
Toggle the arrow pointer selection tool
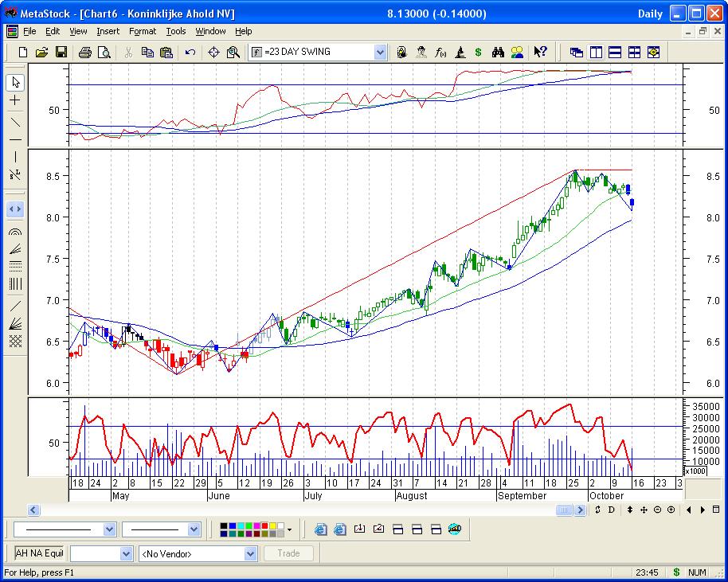15,82
